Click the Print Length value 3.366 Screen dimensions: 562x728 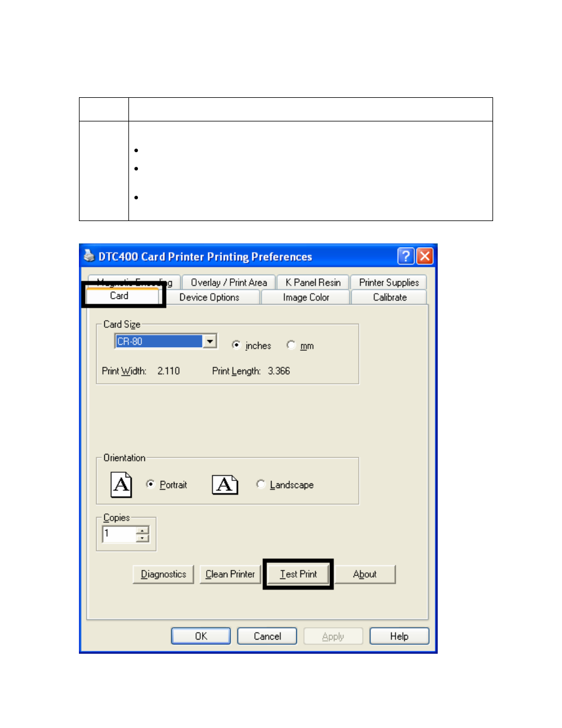click(279, 371)
